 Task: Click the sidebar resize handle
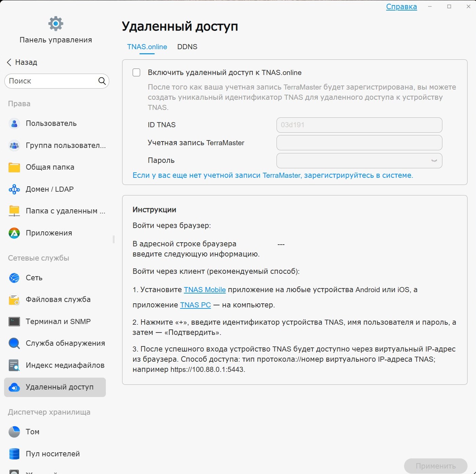coord(114,239)
